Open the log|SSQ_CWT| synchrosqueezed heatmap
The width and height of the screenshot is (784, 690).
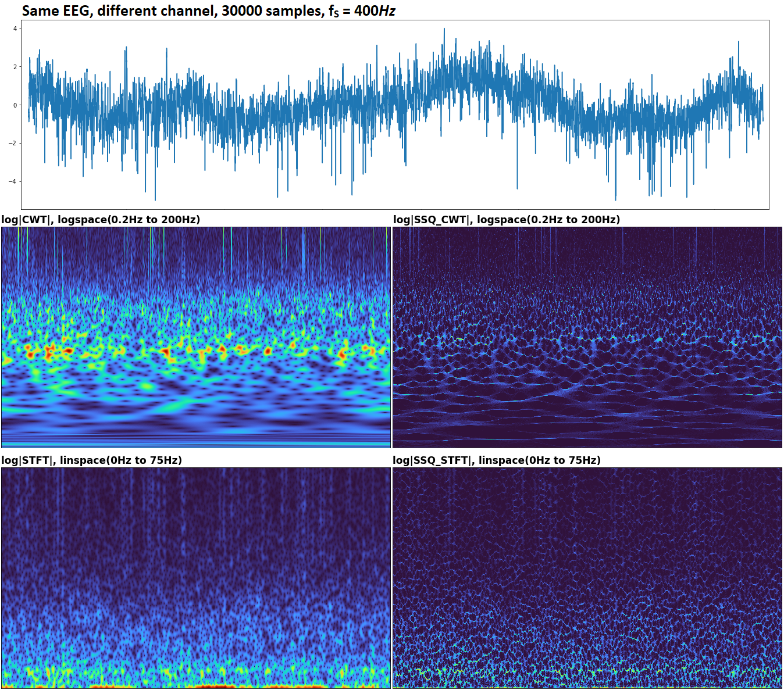(587, 337)
